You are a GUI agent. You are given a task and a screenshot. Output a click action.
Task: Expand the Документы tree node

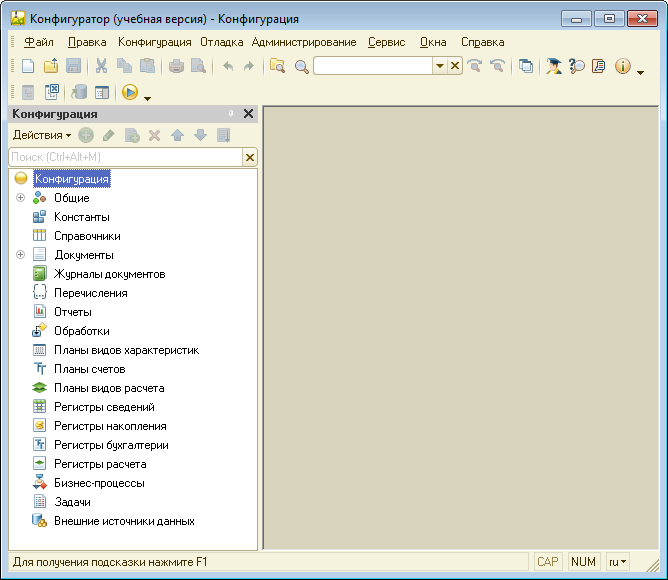tap(20, 255)
